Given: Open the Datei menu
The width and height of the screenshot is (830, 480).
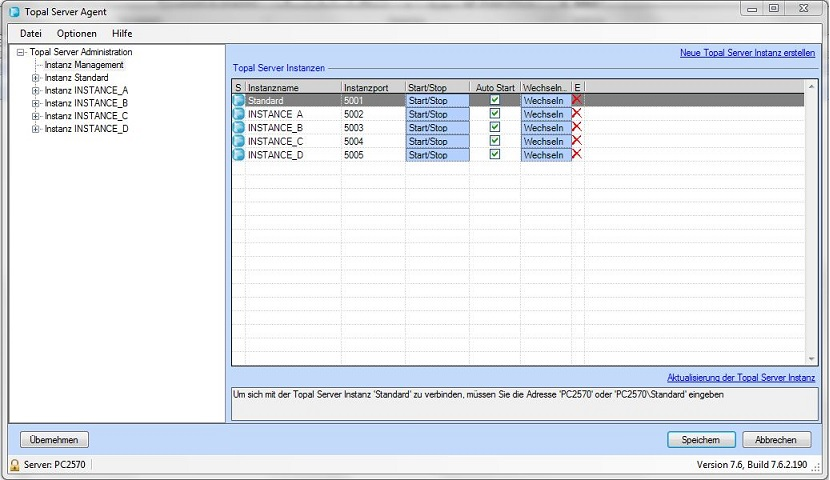Looking at the screenshot, I should tap(31, 34).
